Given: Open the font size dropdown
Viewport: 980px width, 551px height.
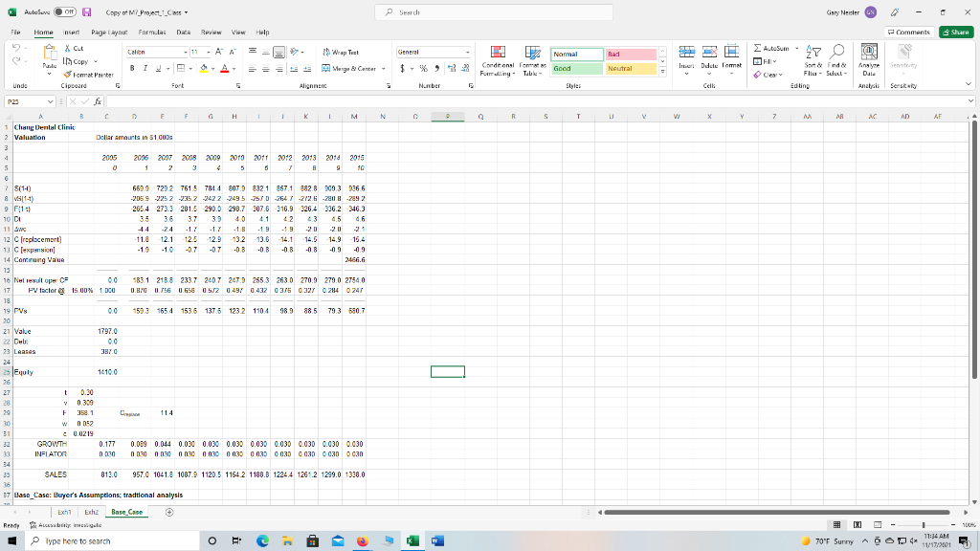Looking at the screenshot, I should tap(208, 53).
